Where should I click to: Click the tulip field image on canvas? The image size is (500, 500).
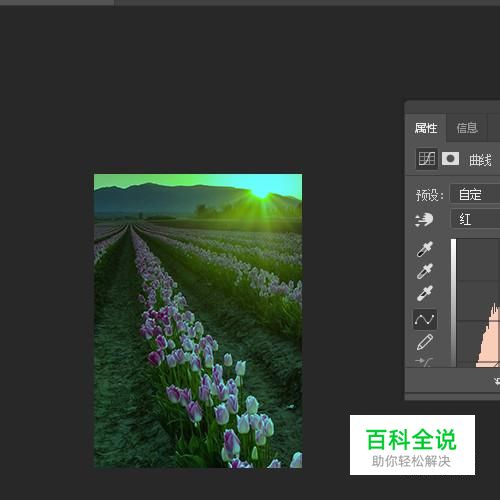click(x=198, y=321)
